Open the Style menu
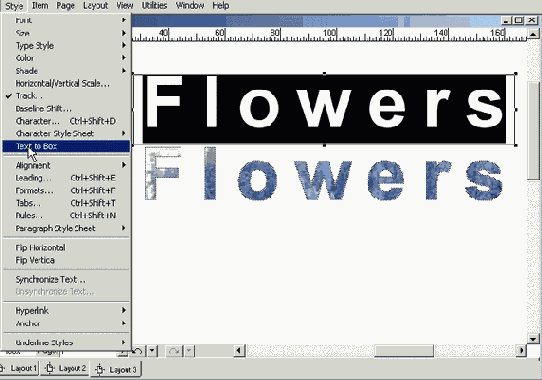Viewport: 542px width, 380px height. [x=14, y=6]
